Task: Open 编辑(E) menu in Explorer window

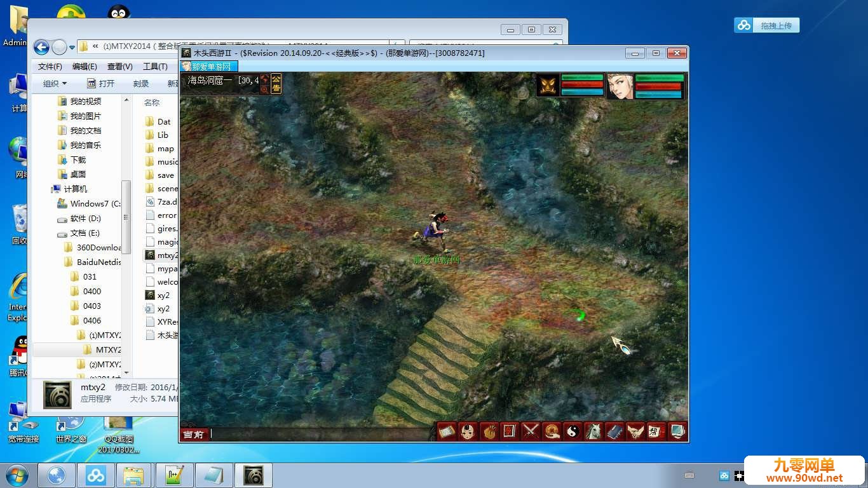Action: pos(85,67)
